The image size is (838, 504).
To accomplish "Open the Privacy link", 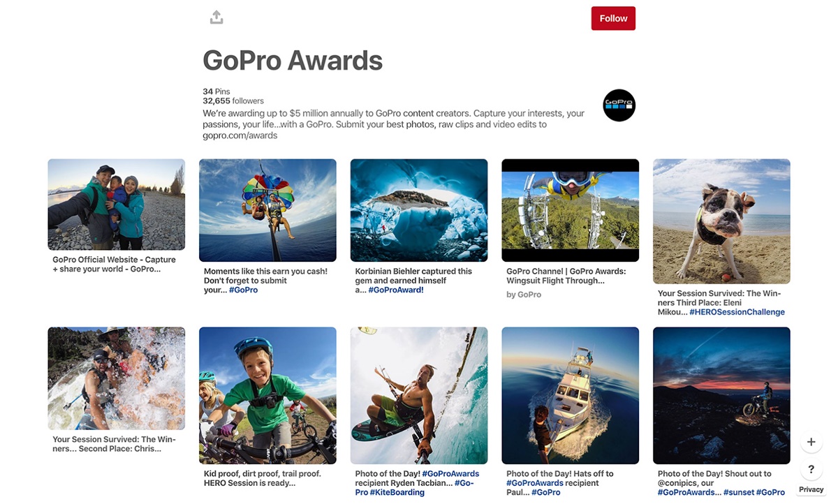I will tap(811, 489).
